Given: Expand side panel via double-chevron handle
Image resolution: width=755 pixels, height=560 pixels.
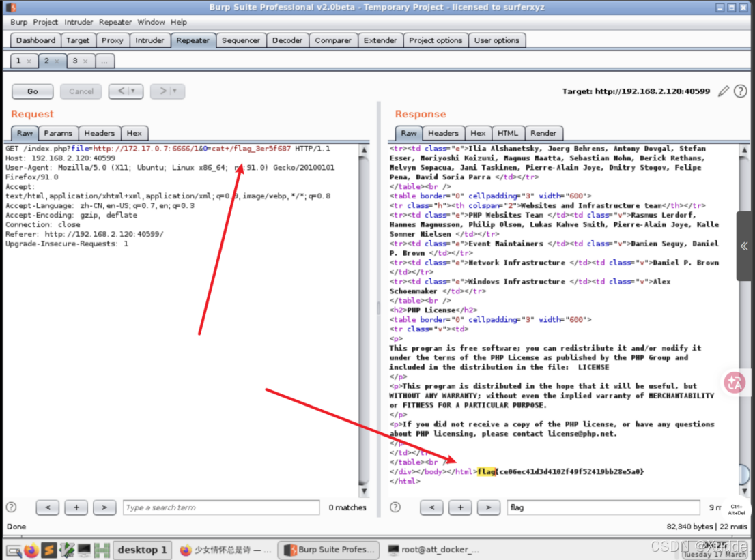Looking at the screenshot, I should coord(744,246).
